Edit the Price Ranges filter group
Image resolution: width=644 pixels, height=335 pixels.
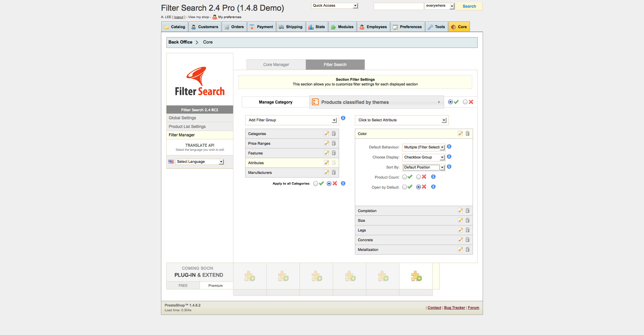tap(327, 143)
